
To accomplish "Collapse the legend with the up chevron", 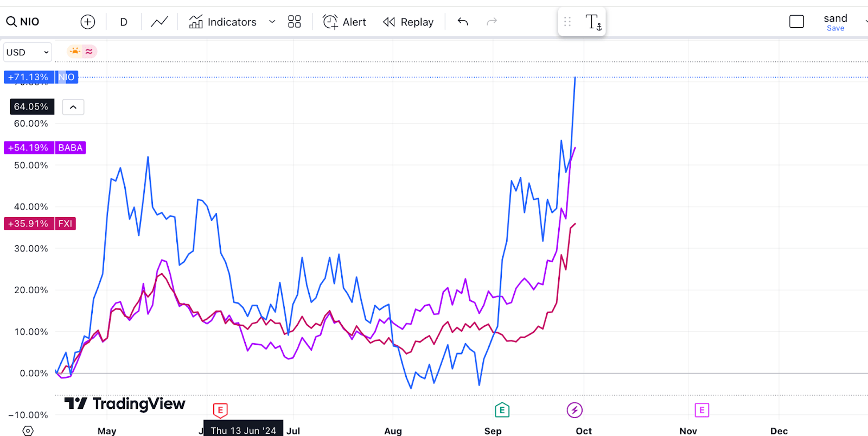I will click(73, 107).
